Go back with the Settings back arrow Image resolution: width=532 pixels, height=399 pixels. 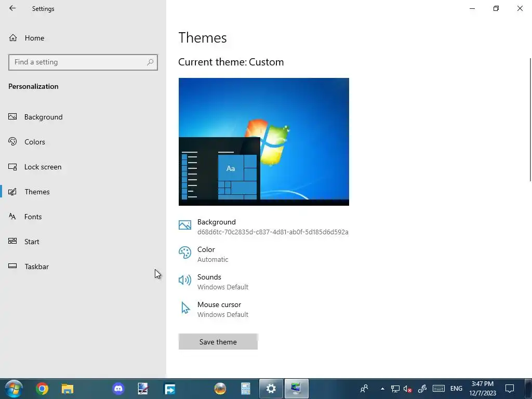pos(12,8)
